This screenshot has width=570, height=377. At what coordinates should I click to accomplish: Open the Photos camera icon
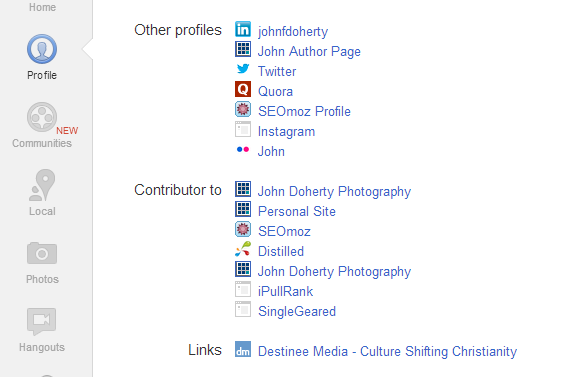(42, 253)
